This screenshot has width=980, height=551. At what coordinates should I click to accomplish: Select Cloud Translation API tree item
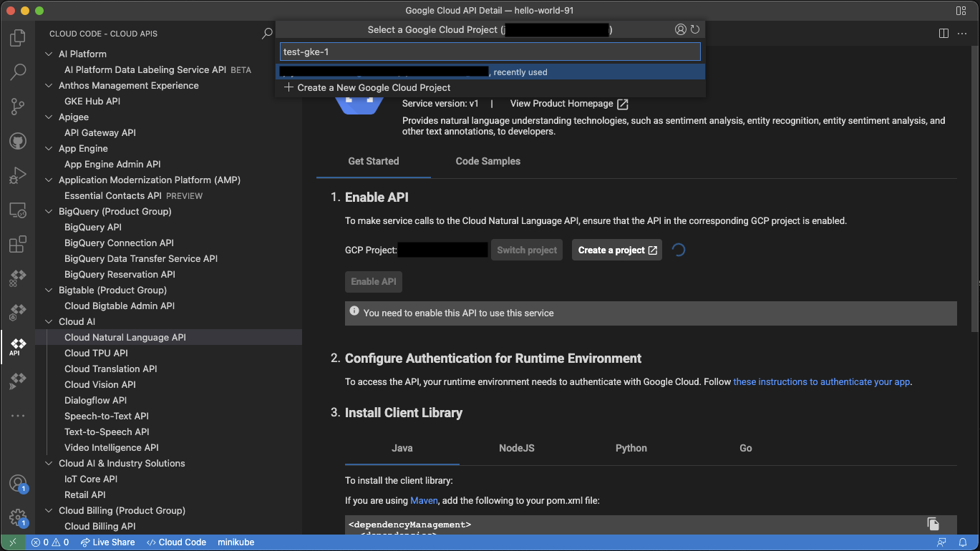(169, 369)
